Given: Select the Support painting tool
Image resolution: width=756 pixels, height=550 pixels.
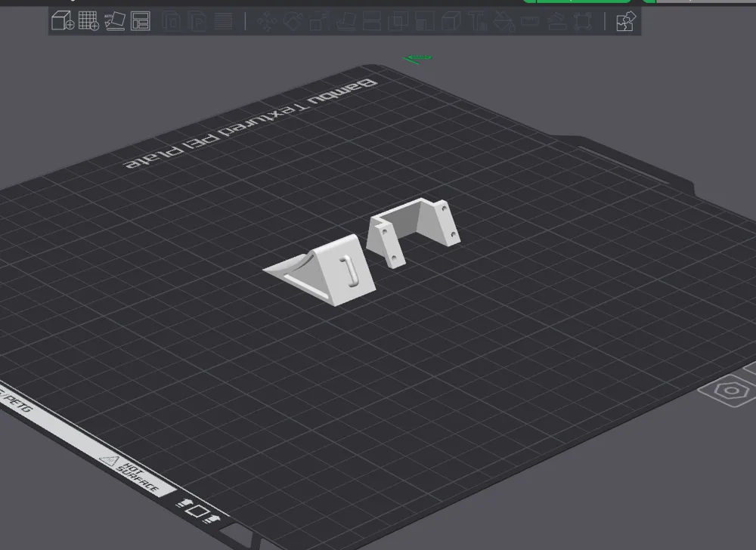Looking at the screenshot, I should [x=424, y=21].
